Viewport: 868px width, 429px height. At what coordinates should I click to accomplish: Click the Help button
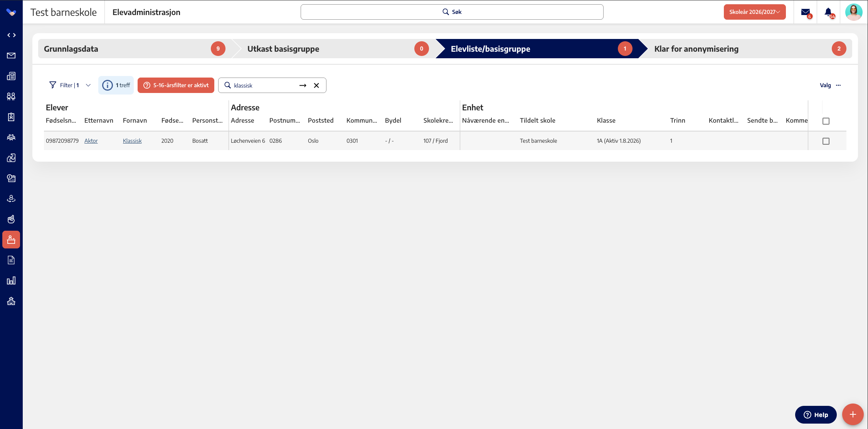[816, 415]
